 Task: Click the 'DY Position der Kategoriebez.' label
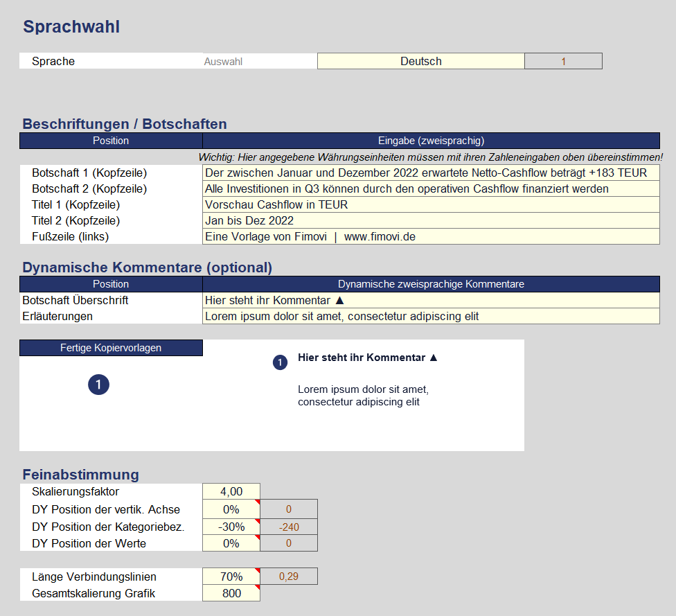coord(108,527)
